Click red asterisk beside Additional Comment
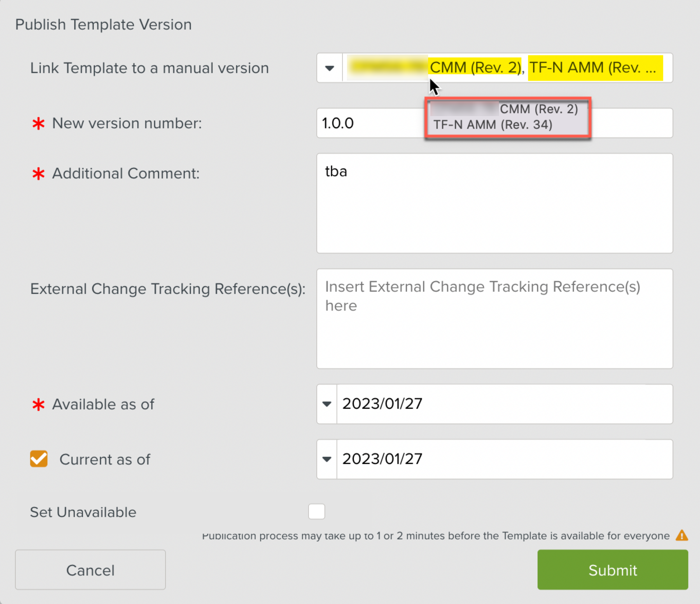 (38, 173)
